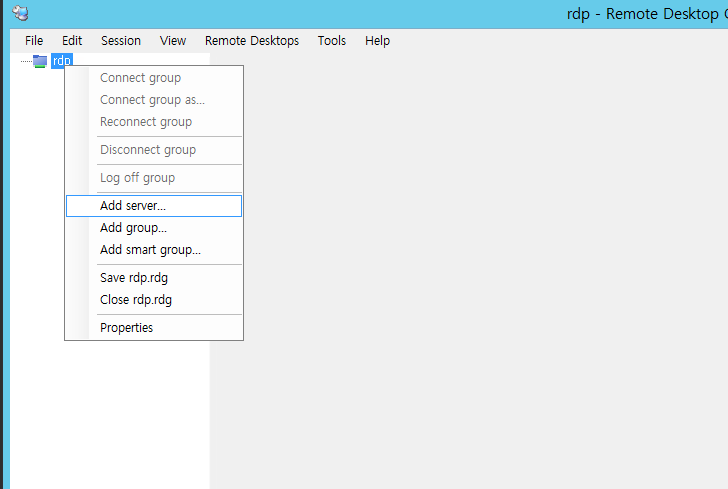The image size is (728, 489).
Task: Open the View menu
Action: pyautogui.click(x=173, y=41)
